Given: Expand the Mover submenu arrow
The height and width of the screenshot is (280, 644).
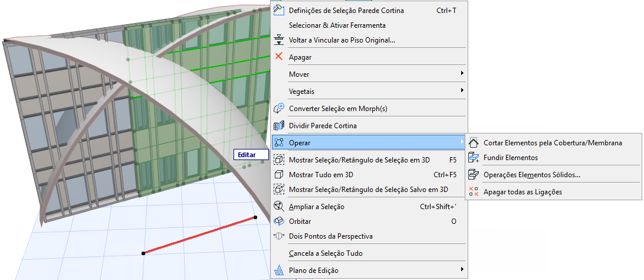Looking at the screenshot, I should tap(462, 74).
